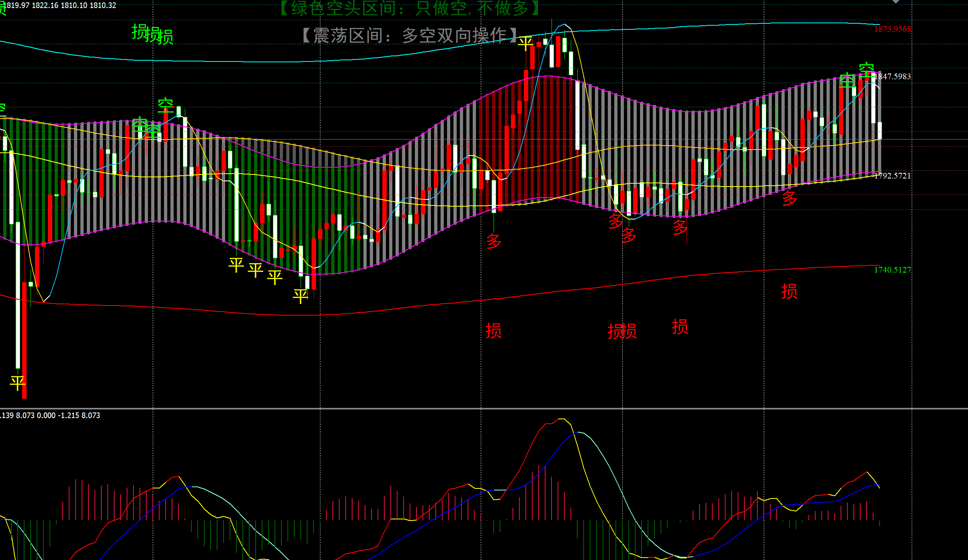This screenshot has height=560, width=968.
Task: Click the gray chart shift triangle marker
Action: point(896,2)
